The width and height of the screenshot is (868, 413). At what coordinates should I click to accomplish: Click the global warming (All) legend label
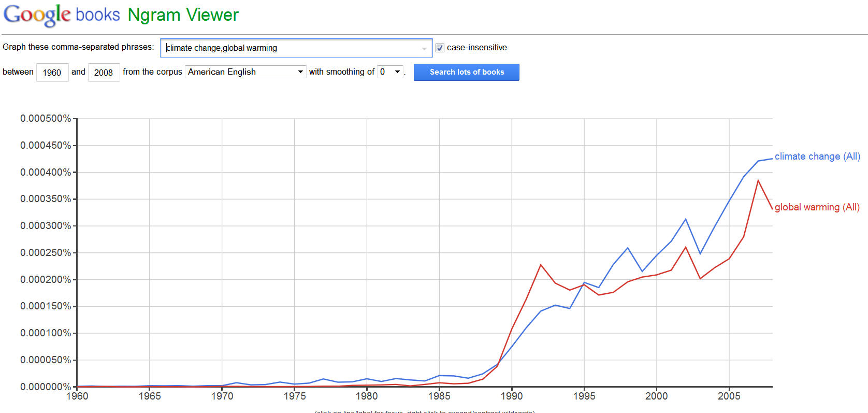(817, 207)
